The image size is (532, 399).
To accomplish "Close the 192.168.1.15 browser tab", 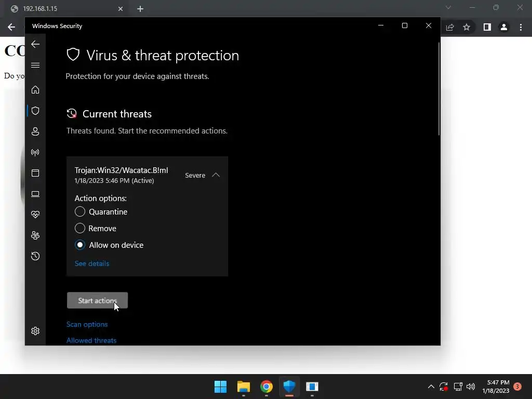I will click(x=121, y=9).
